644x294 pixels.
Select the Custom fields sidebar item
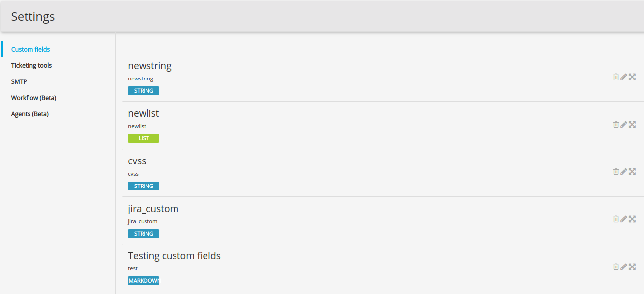[x=30, y=49]
